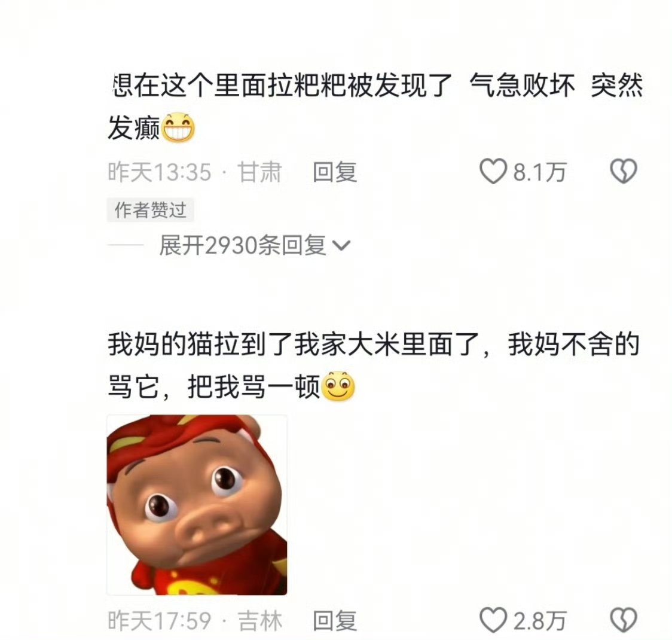The image size is (672, 640).
Task: Click the 作者赞过 tag
Action: tap(151, 209)
